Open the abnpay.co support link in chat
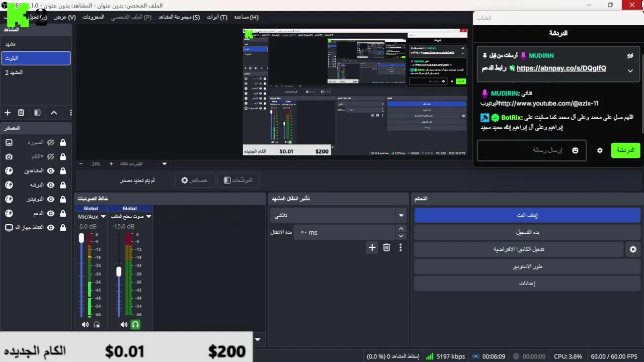Viewport: 644px width, 362px height. (x=561, y=68)
